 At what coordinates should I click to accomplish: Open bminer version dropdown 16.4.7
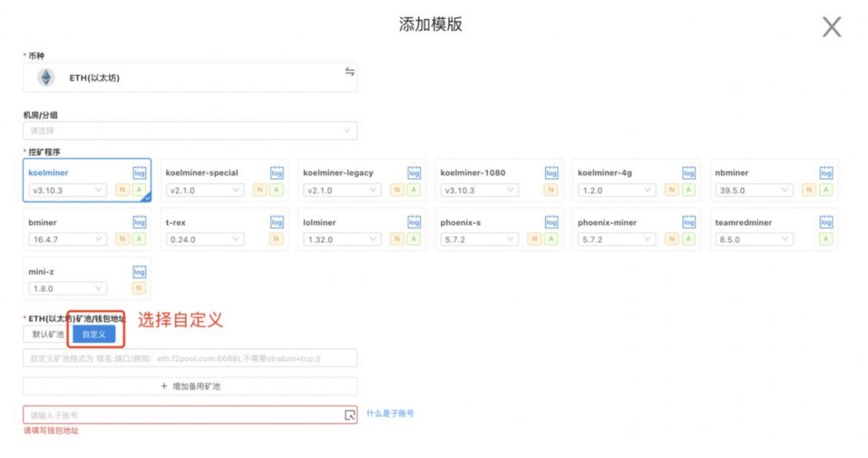[68, 239]
